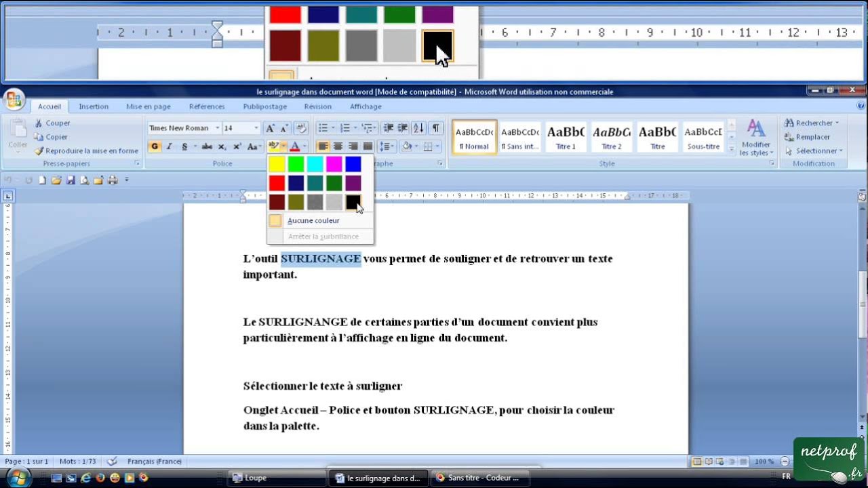Expand the styles gallery more arrow
The height and width of the screenshot is (488, 868).
click(x=731, y=150)
